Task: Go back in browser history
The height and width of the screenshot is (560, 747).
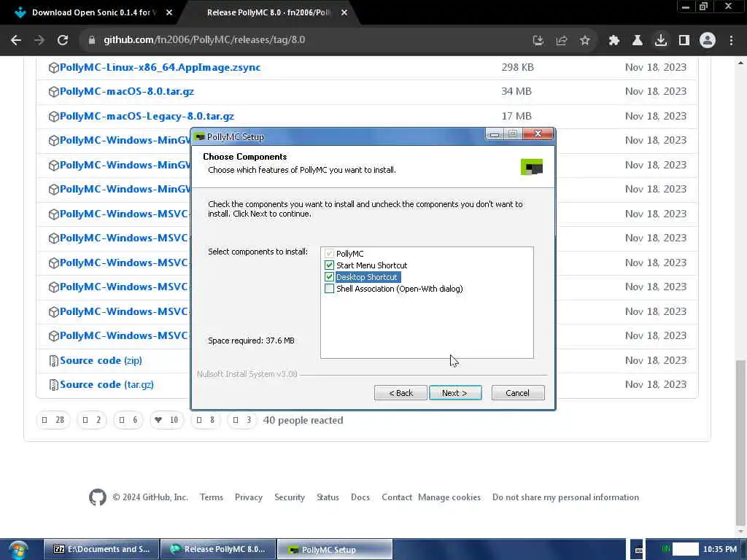Action: pos(16,40)
